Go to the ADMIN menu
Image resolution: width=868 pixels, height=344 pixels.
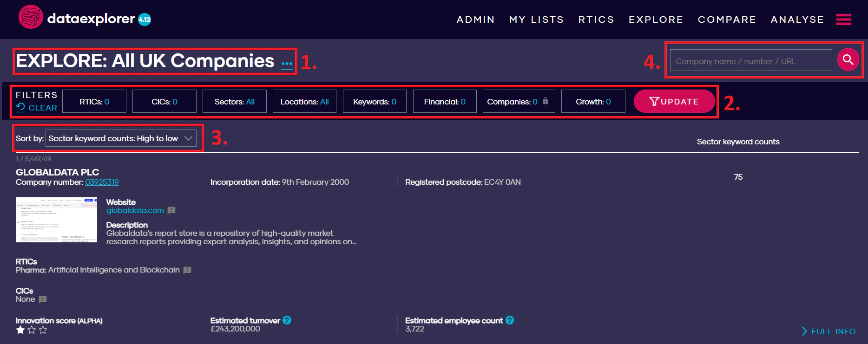coord(476,19)
